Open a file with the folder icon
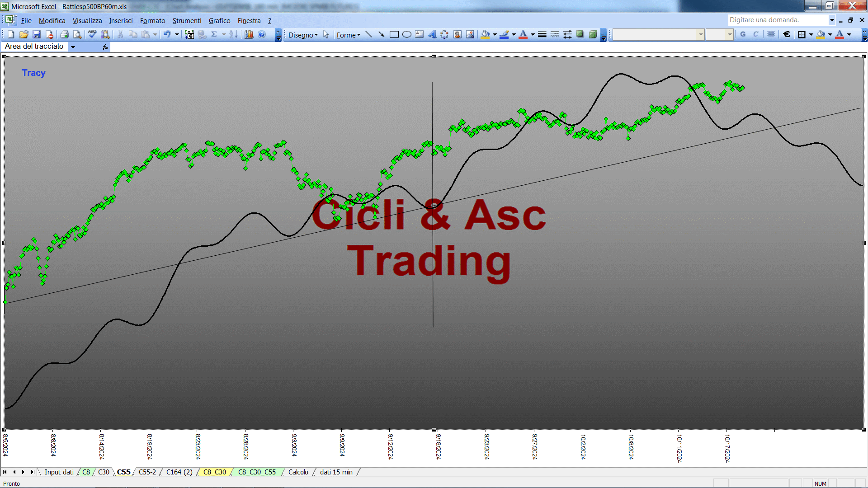 tap(24, 34)
